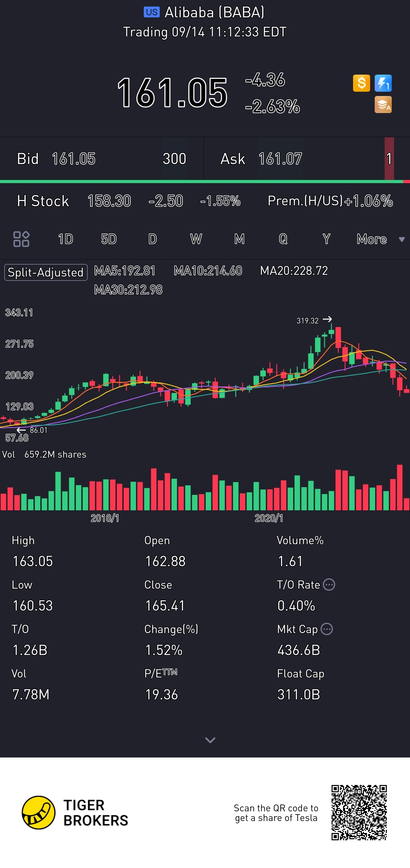Tap the Alibaba (BABA) title
410x868 pixels.
point(214,13)
